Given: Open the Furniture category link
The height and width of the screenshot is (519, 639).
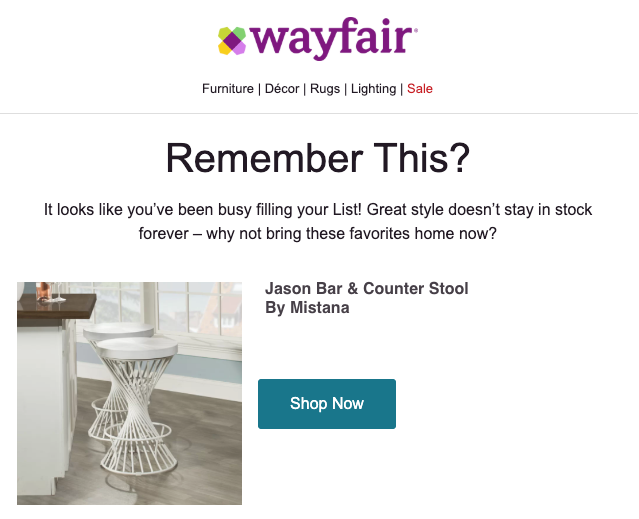Looking at the screenshot, I should (x=228, y=88).
